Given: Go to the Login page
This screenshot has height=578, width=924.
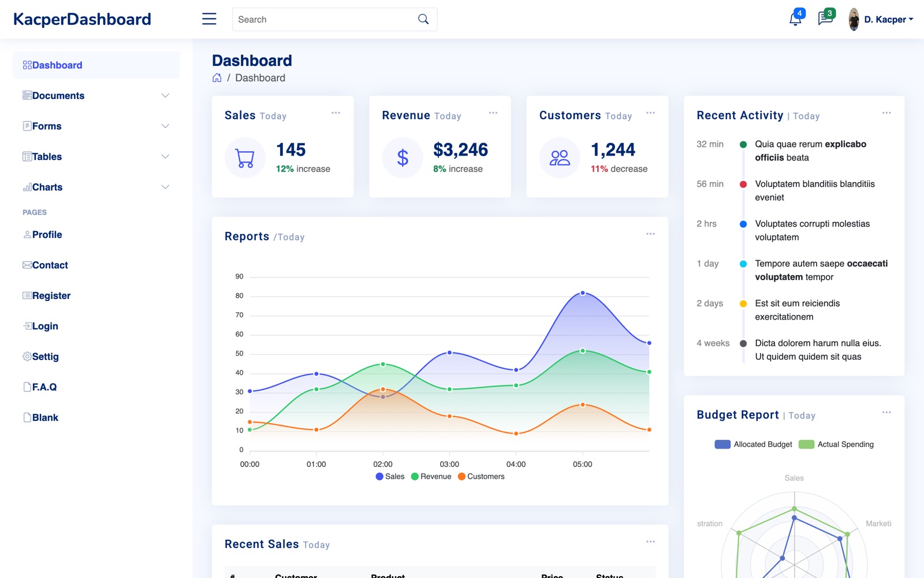Looking at the screenshot, I should [96, 326].
